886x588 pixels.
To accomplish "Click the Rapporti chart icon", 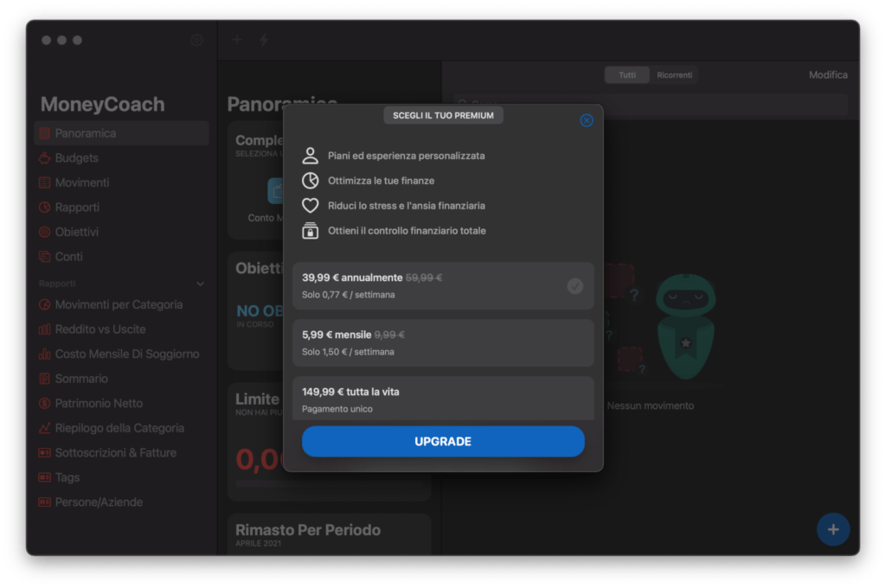I will click(45, 208).
